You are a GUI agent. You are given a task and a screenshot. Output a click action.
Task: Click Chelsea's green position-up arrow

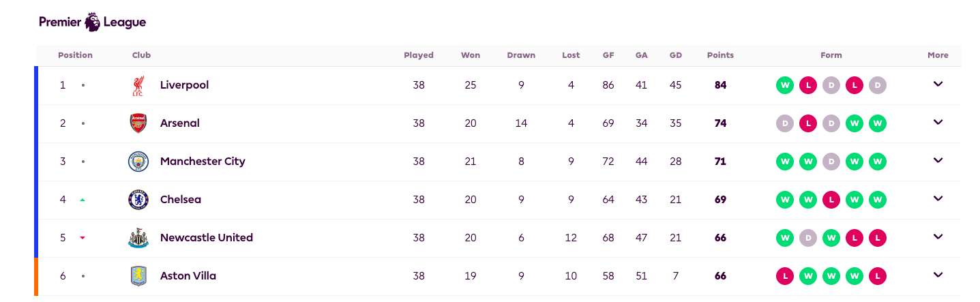(83, 200)
